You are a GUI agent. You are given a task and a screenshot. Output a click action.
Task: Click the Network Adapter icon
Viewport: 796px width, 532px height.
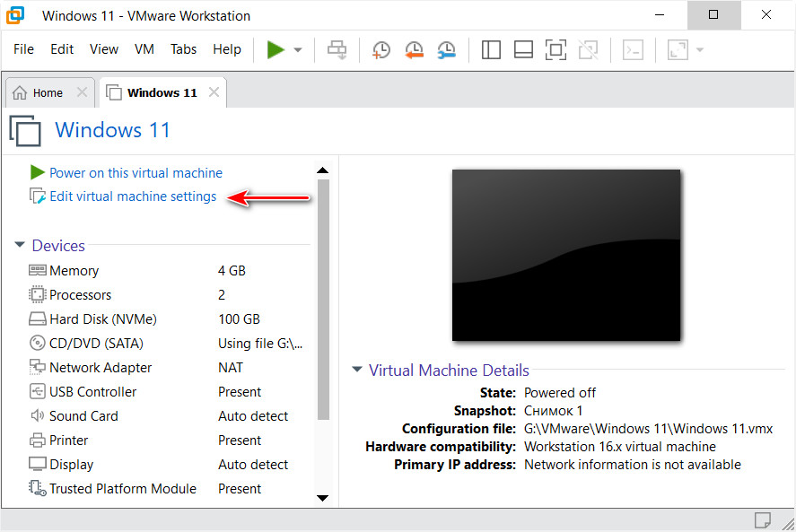[38, 367]
